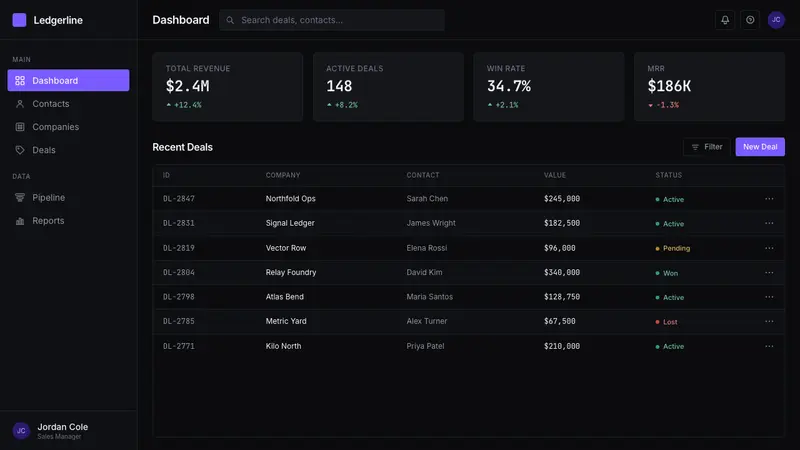Click contact Sarah Chen
Viewport: 800px width, 450px height.
pyautogui.click(x=427, y=198)
